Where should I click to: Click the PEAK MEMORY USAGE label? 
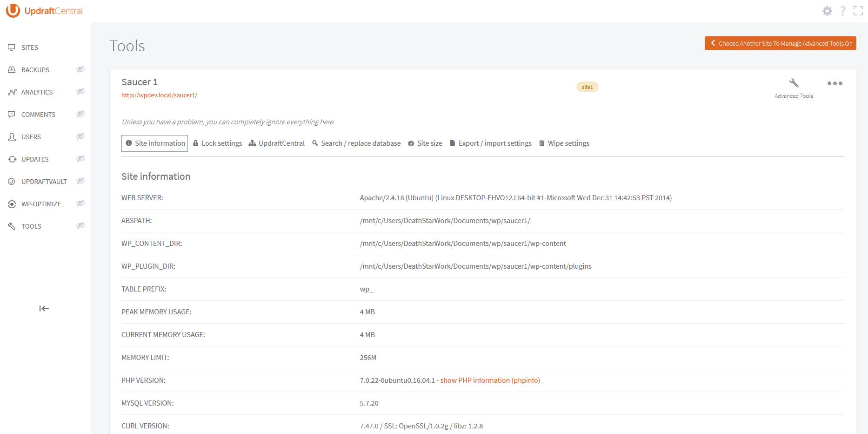coord(156,312)
